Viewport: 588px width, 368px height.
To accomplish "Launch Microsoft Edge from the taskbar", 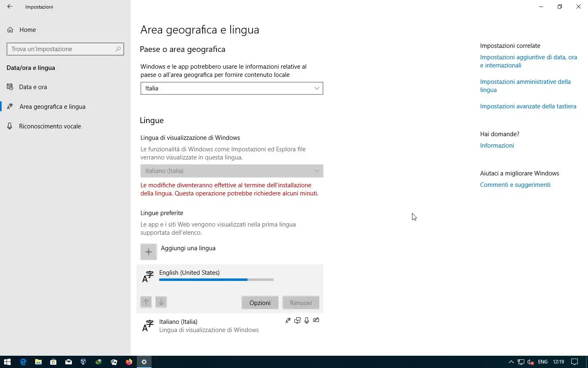I will click(23, 362).
